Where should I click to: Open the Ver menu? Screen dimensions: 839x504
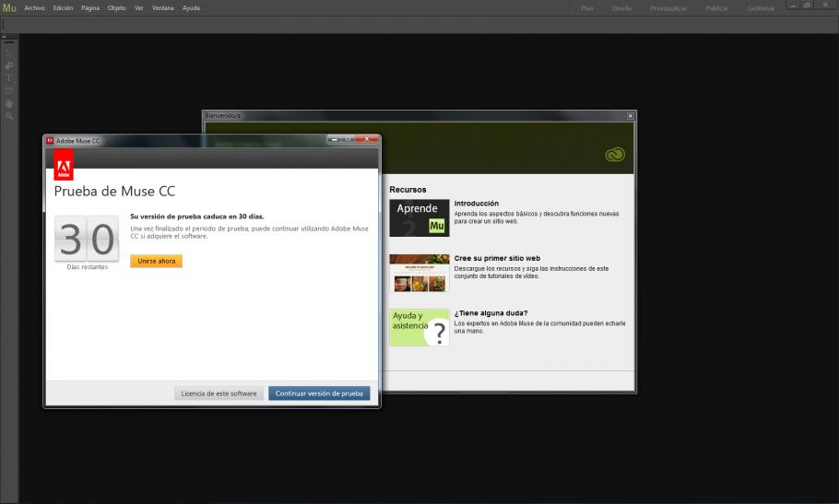(139, 8)
